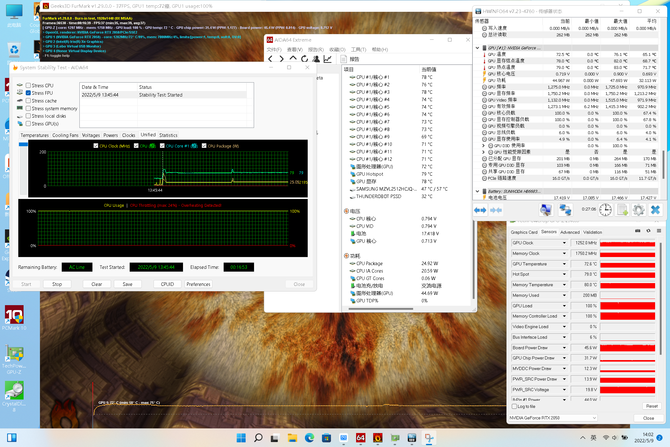Open GPU-Z Advanced tab

point(570,232)
